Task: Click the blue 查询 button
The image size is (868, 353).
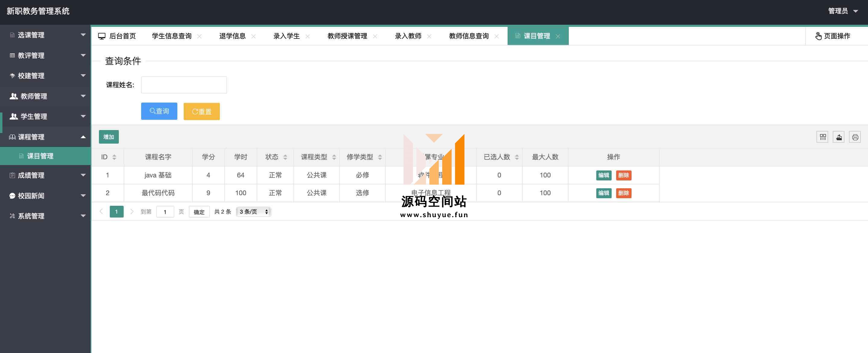Action: click(159, 111)
